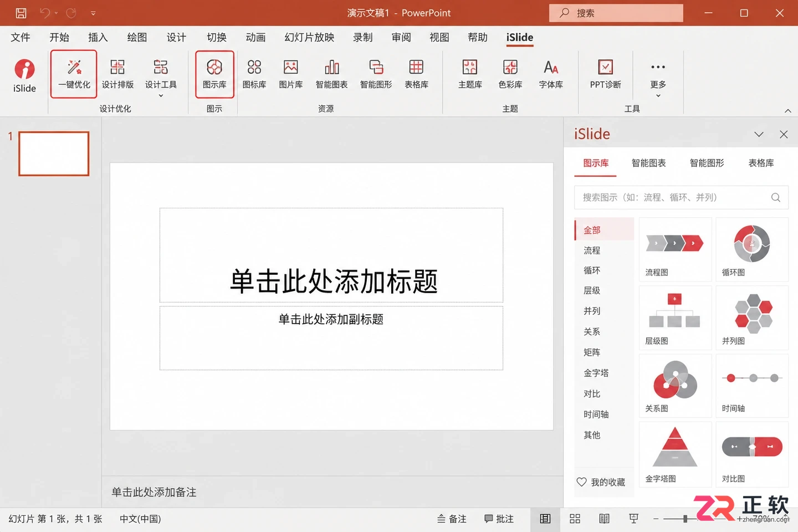
Task: Launch the PPT诊断 diagnosis tool
Action: pyautogui.click(x=606, y=74)
